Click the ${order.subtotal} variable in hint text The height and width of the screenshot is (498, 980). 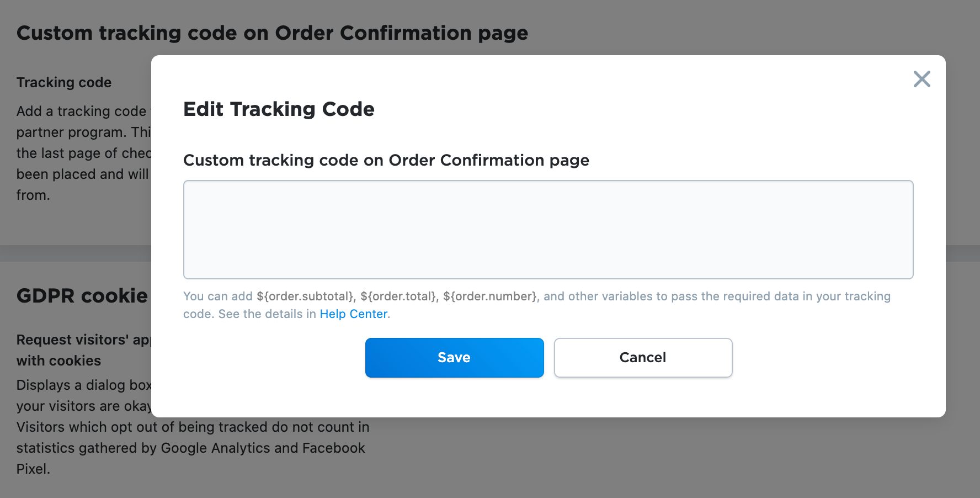[306, 296]
